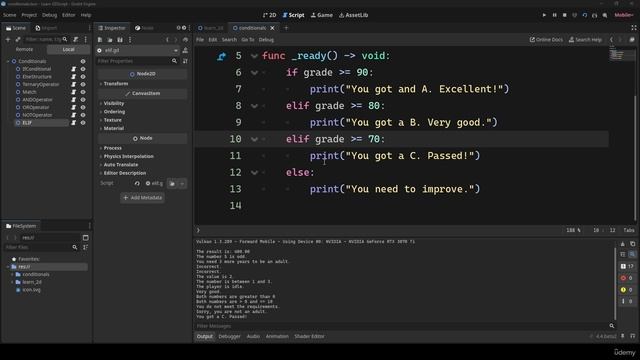640x360 pixels.
Task: Open the Project menu
Action: [x=29, y=15]
